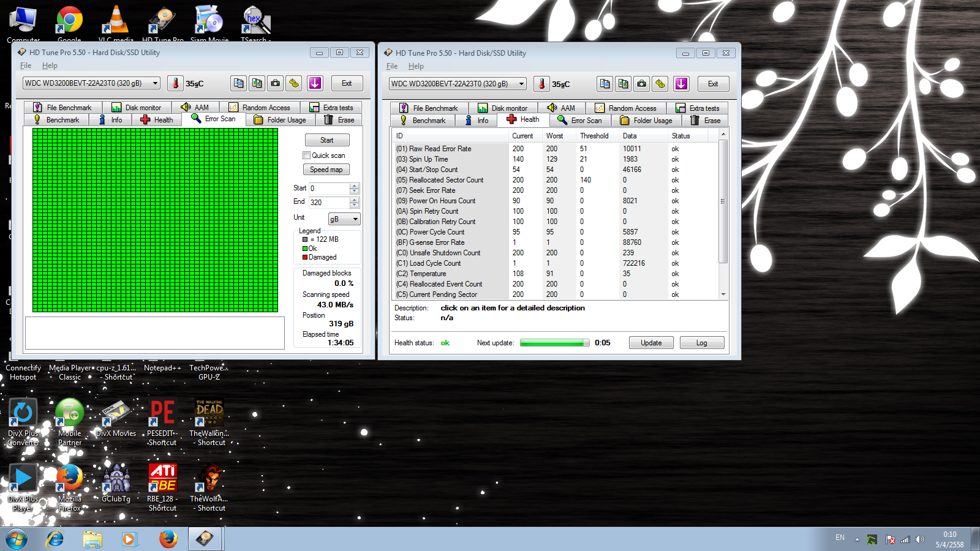Click the thermometer icon in the Error Scan window

point(175,83)
